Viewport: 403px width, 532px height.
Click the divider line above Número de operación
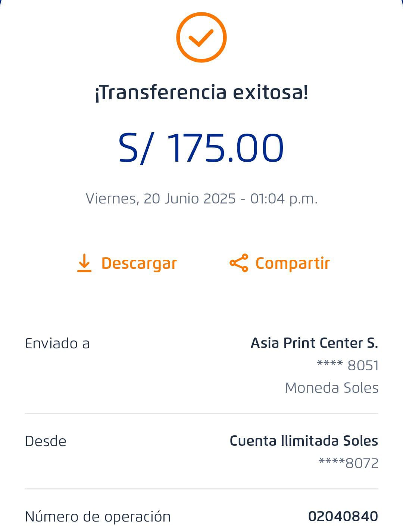(x=201, y=489)
